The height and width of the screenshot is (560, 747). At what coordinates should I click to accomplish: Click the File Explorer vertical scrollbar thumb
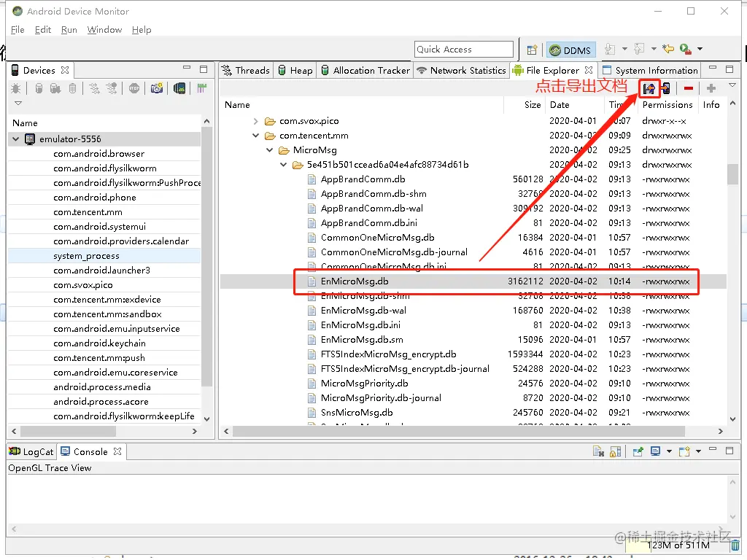point(732,174)
